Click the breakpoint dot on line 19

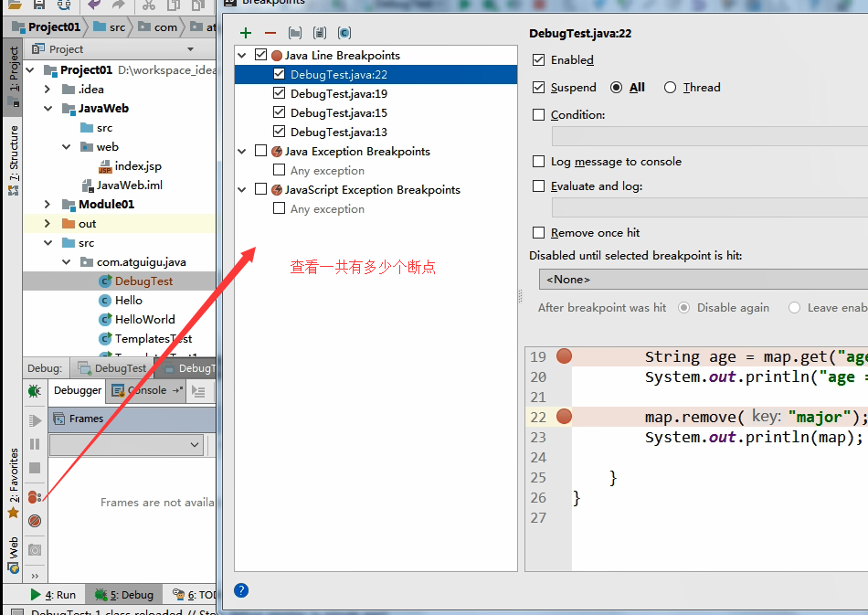(x=564, y=356)
